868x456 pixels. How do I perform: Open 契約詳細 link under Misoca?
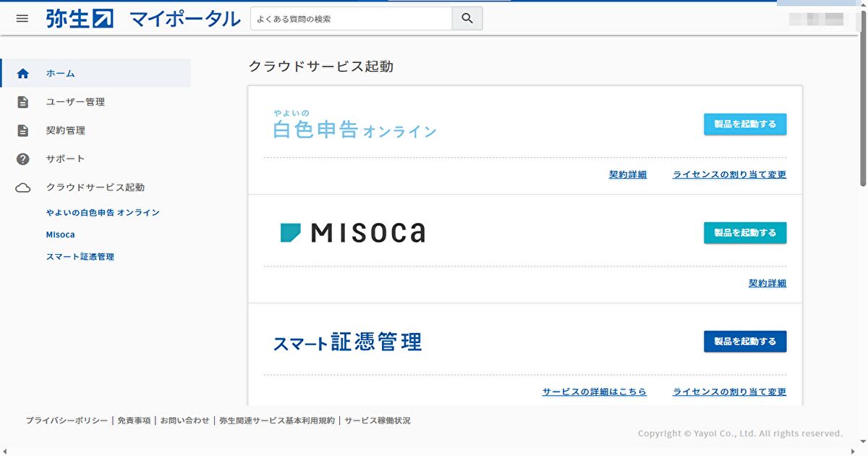(767, 283)
